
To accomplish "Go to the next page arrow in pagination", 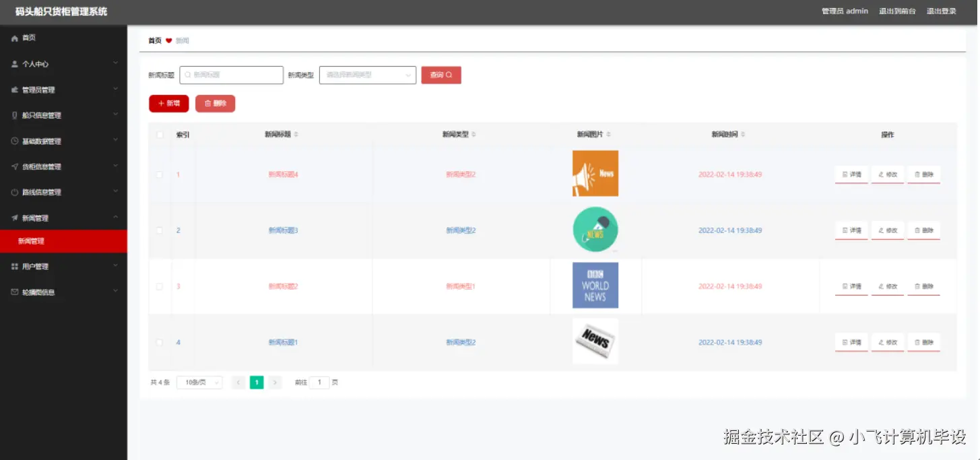I will pos(275,383).
